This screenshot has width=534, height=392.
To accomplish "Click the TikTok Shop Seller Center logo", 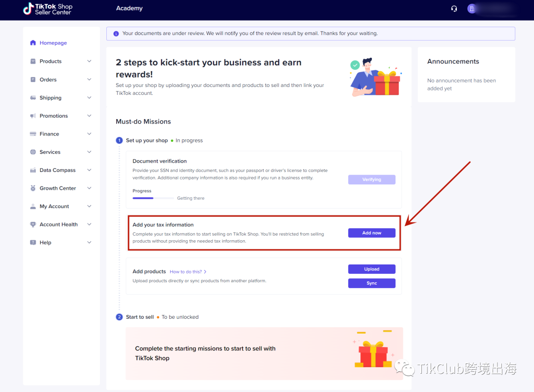I will click(47, 9).
